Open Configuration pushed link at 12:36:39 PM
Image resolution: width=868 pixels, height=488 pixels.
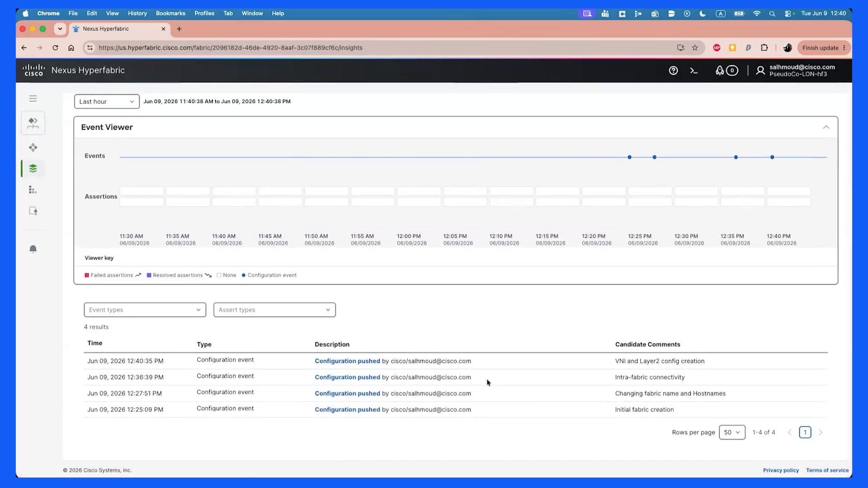[x=347, y=377]
